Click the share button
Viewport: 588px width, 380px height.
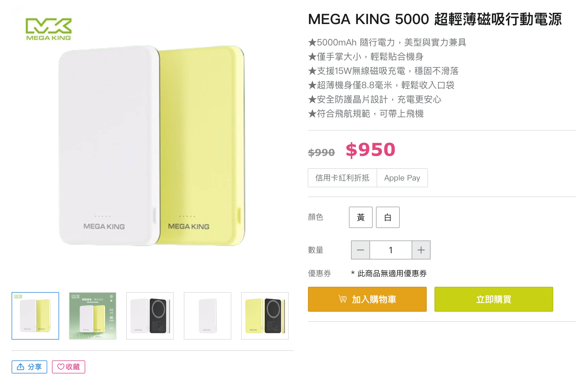[x=29, y=367]
